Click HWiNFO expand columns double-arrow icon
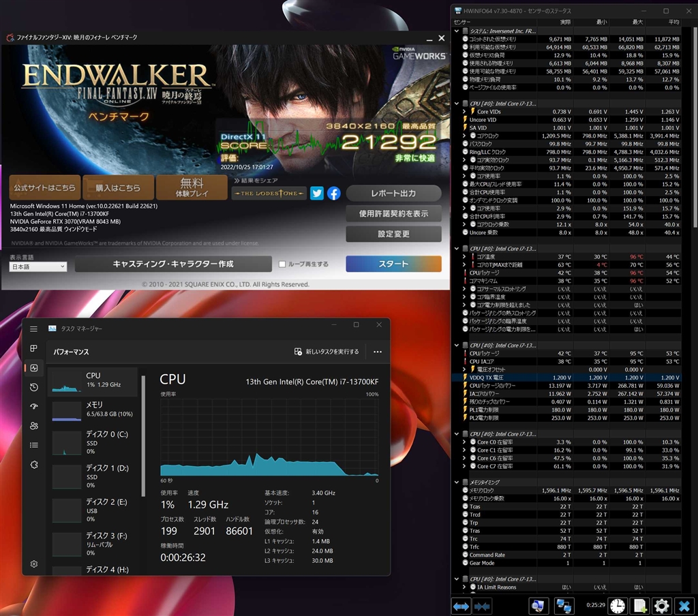This screenshot has width=698, height=616. [x=461, y=606]
